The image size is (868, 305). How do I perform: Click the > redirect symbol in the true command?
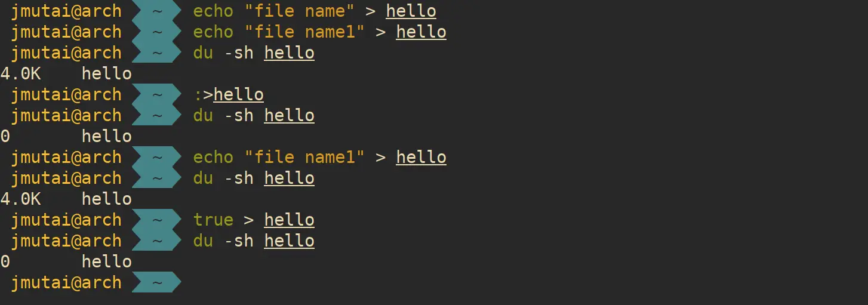pos(249,220)
